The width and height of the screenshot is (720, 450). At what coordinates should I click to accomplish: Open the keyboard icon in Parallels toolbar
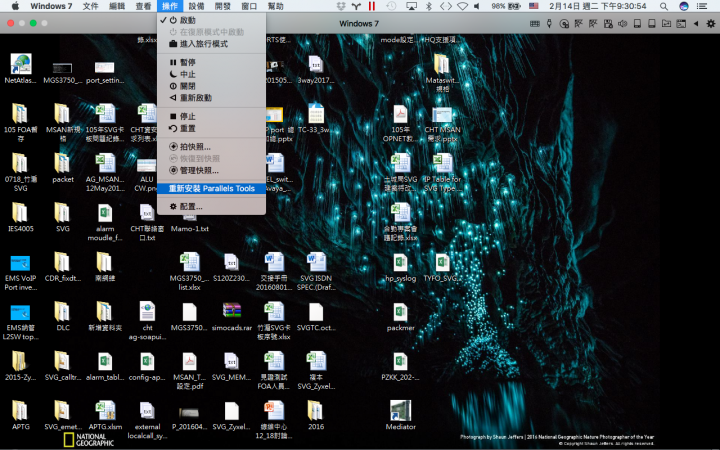pos(534,23)
